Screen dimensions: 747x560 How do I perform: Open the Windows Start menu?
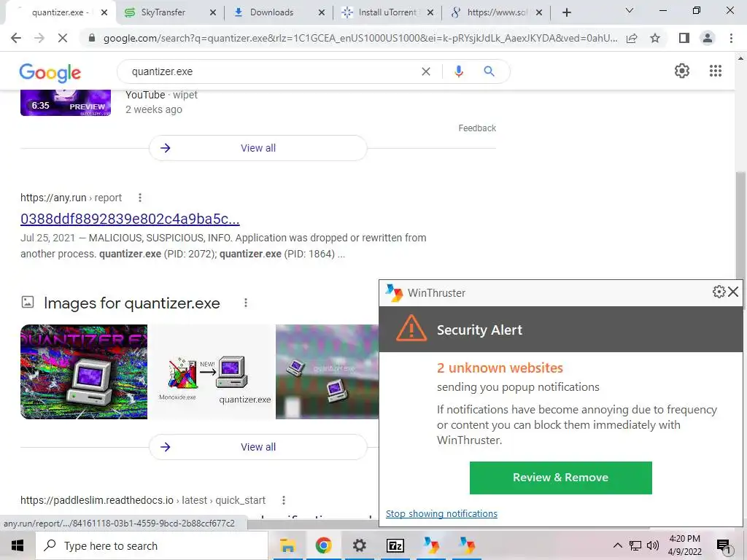click(18, 545)
